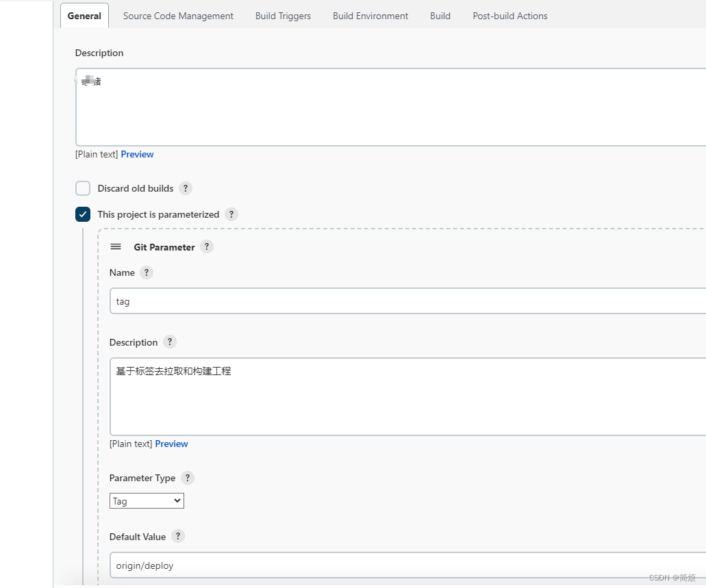
Task: Switch to the Build Triggers tab
Action: 283,16
